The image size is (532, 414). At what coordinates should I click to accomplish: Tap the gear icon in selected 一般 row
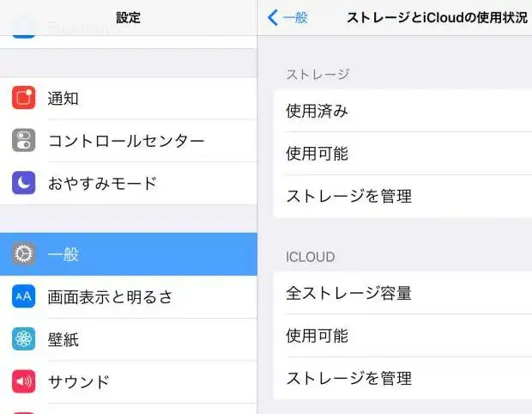click(x=24, y=254)
